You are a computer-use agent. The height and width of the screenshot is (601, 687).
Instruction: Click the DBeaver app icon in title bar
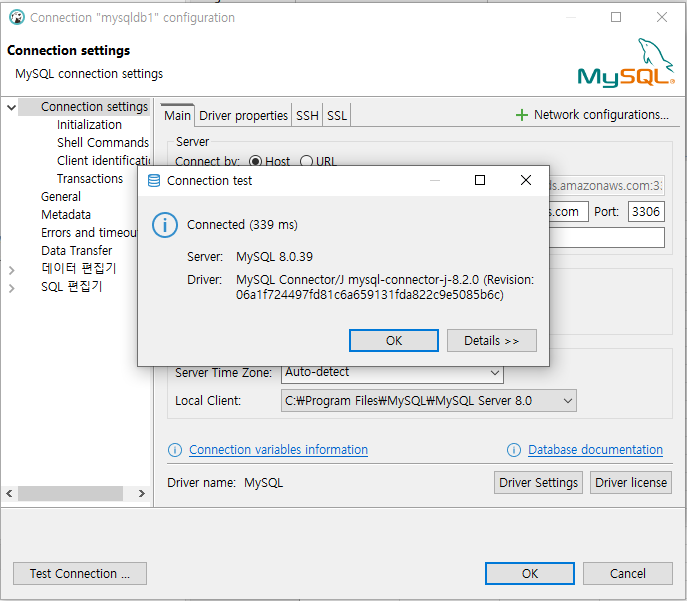[x=17, y=18]
